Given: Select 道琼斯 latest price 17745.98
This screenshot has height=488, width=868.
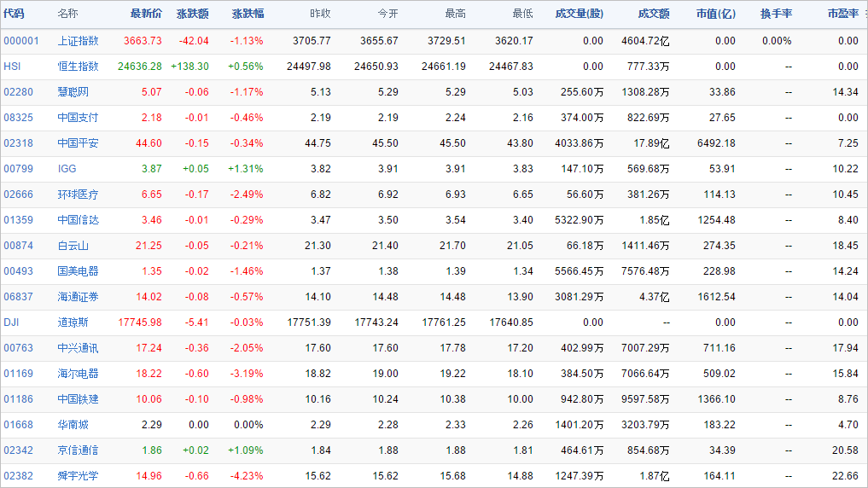Looking at the screenshot, I should pyautogui.click(x=140, y=322).
